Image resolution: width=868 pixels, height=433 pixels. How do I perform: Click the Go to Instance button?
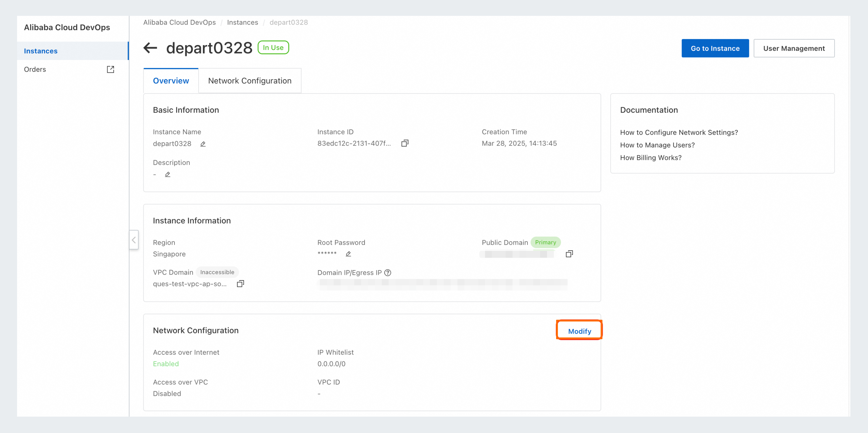[715, 48]
